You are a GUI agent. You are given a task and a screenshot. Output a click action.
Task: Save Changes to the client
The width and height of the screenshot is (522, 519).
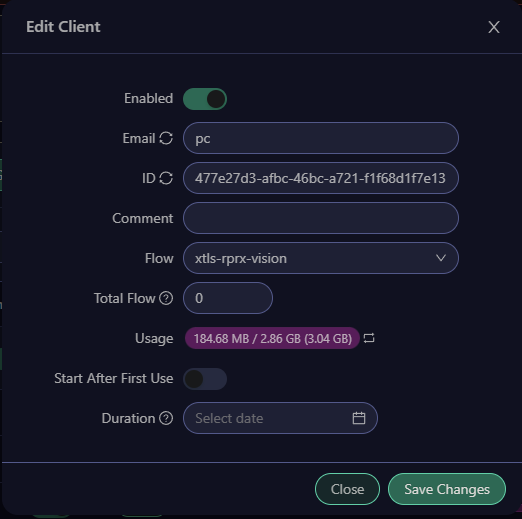click(447, 489)
